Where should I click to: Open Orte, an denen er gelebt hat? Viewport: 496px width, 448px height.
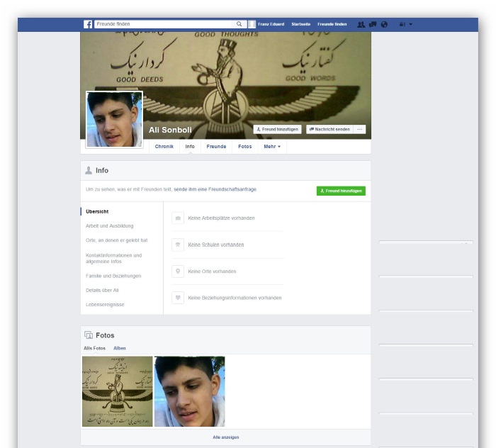coord(117,240)
